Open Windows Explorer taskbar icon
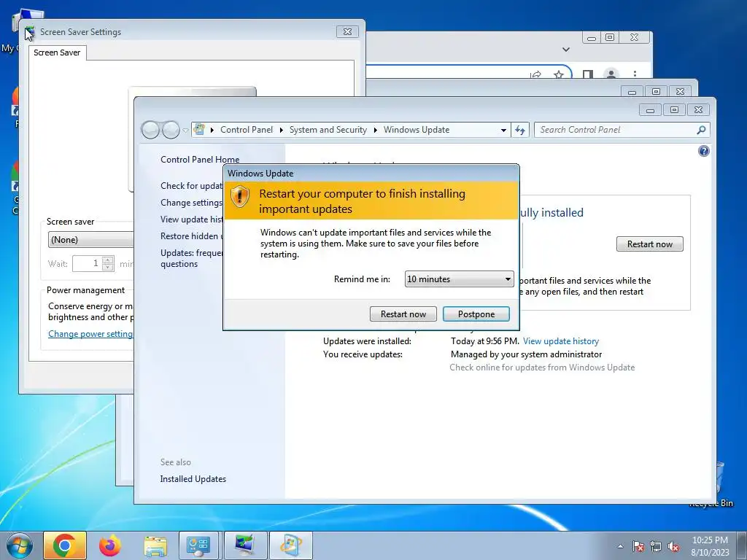The image size is (747, 560). pyautogui.click(x=155, y=546)
